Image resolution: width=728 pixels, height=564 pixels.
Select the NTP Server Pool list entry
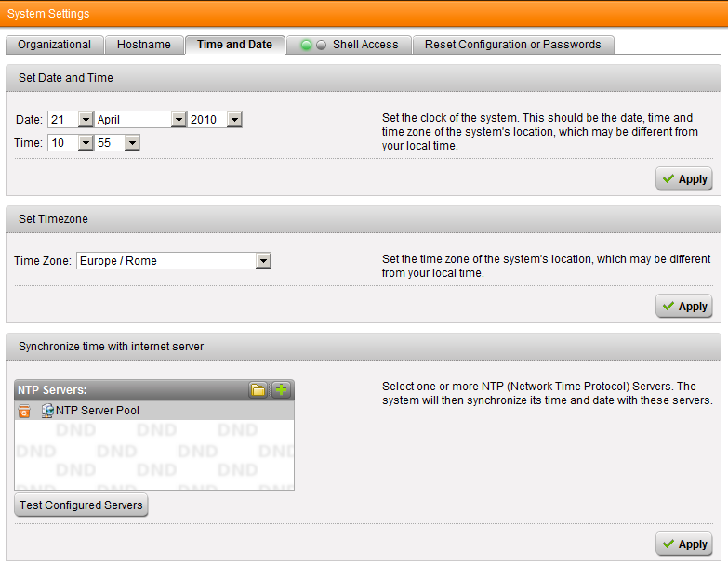click(x=154, y=411)
